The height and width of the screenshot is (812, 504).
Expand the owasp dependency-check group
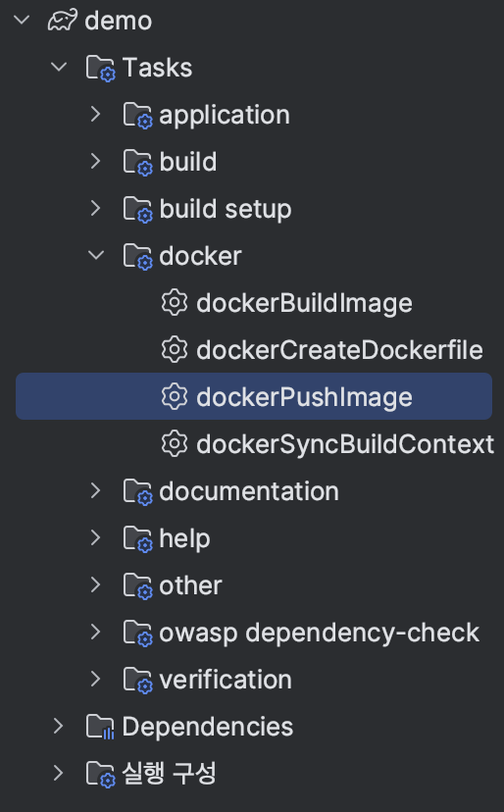click(95, 633)
